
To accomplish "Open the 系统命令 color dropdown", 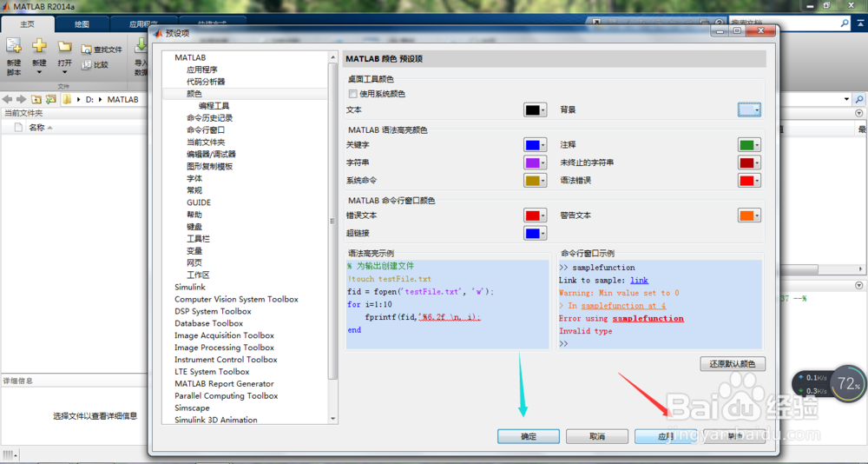I will 543,181.
